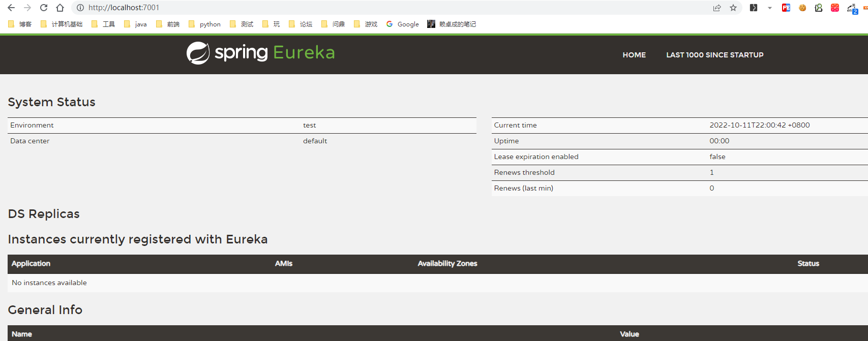Open LAST 1000 SINCE STARTUP page

pyautogui.click(x=715, y=55)
